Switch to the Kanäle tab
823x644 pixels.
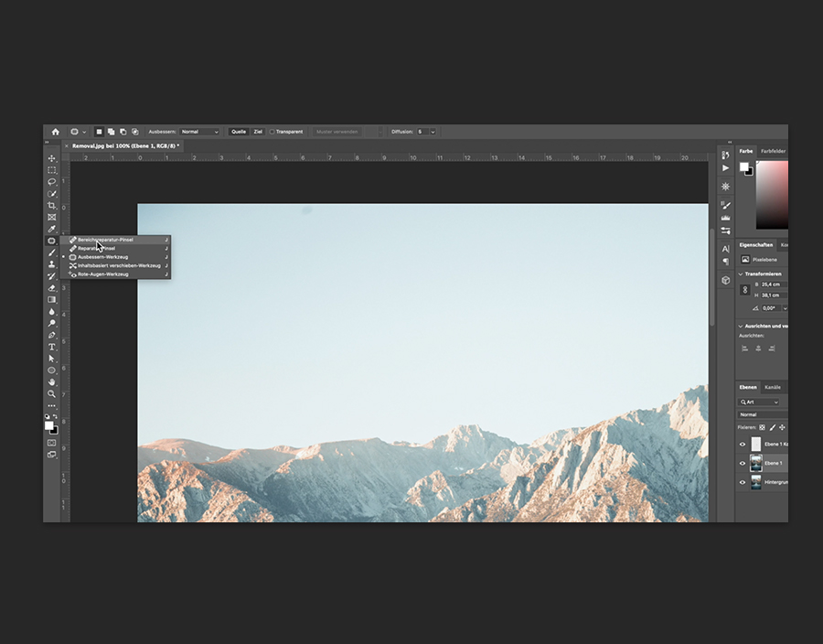coord(773,387)
